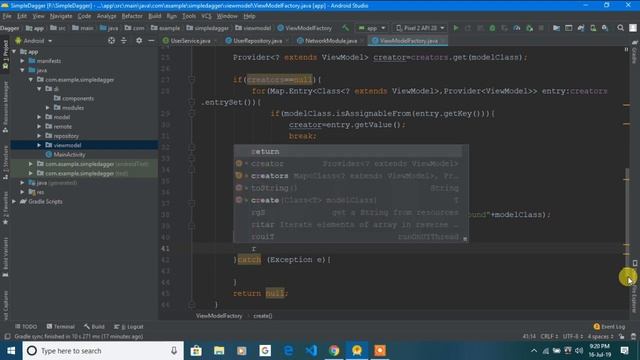This screenshot has height=360, width=640.
Task: Open the Android view selector dropdown
Action: 34,41
